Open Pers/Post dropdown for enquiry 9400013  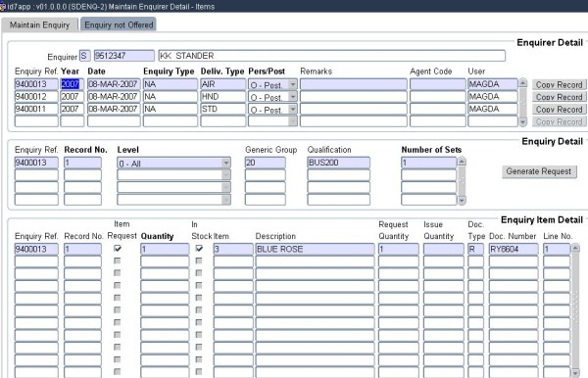(x=293, y=84)
